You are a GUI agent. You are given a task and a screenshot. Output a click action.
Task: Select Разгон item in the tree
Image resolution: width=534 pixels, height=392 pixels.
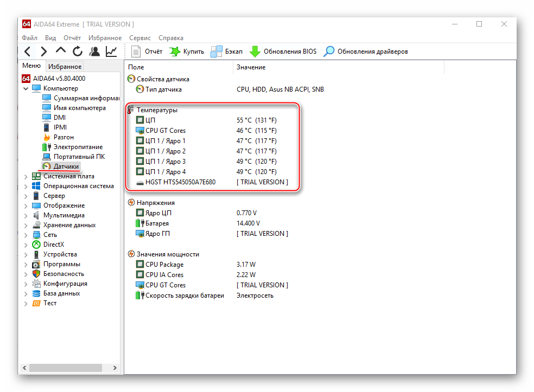63,137
